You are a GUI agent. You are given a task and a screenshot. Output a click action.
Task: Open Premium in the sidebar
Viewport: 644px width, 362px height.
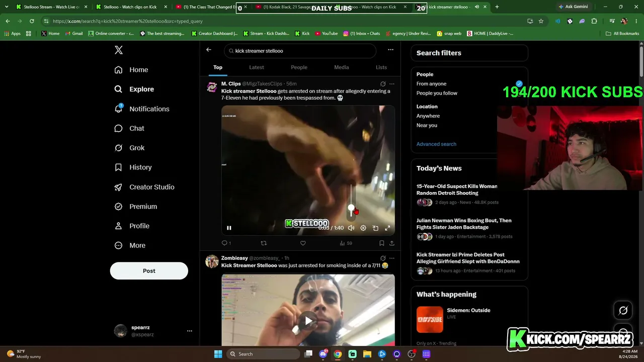tap(136, 207)
